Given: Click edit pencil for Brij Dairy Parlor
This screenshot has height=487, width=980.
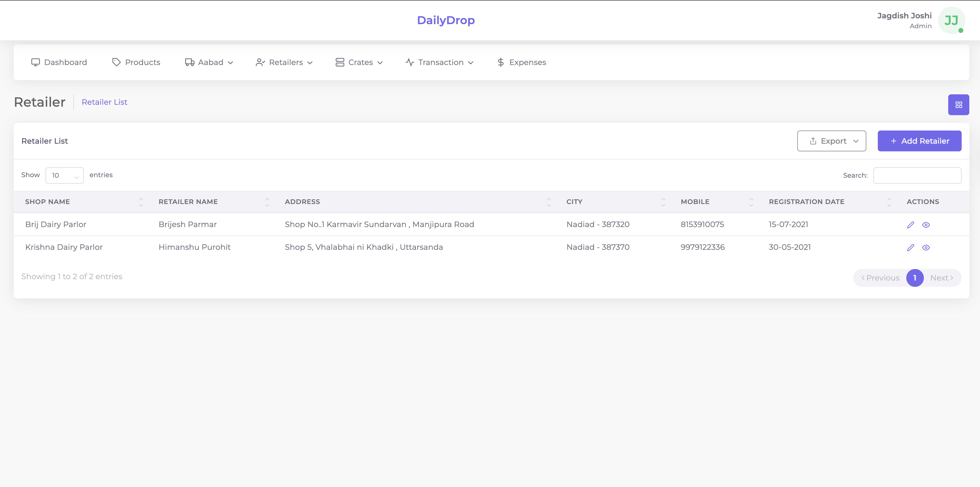Looking at the screenshot, I should 910,225.
